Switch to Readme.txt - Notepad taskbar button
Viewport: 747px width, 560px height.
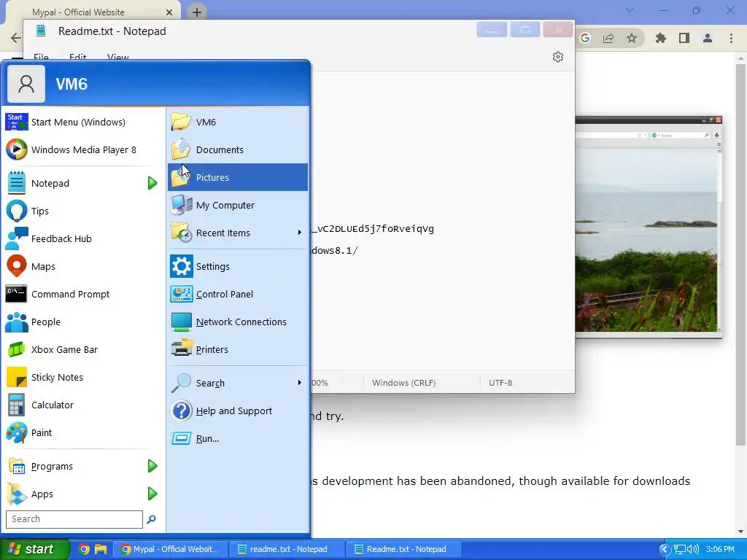tap(403, 549)
